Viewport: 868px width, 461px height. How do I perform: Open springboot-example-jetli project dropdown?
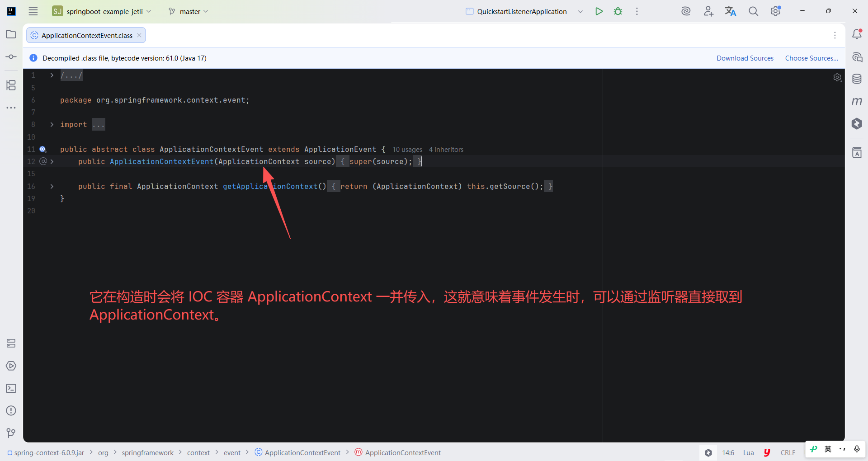pyautogui.click(x=102, y=11)
